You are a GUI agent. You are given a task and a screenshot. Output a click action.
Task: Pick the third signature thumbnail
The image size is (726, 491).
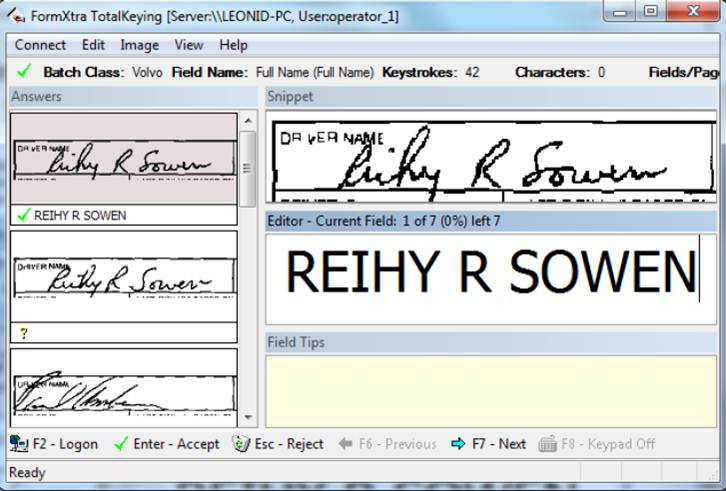(123, 384)
